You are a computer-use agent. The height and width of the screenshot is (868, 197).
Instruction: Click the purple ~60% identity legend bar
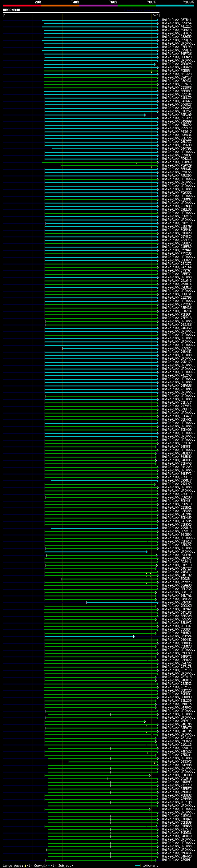coord(99,6)
